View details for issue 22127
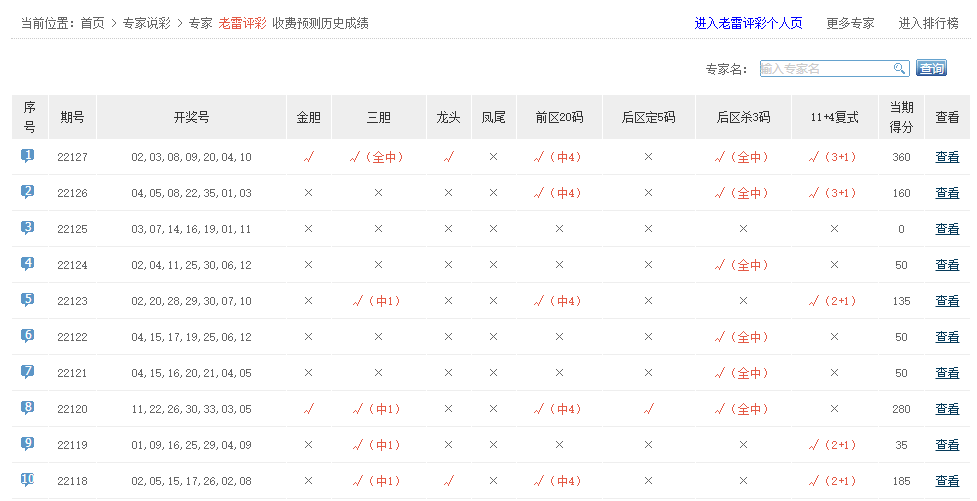Screen dimensions: 977x501 [947, 157]
